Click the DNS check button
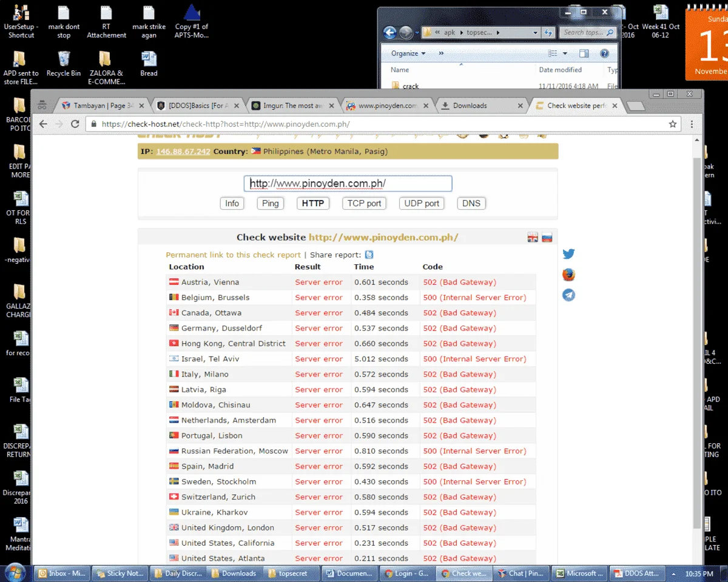Viewport: 728px width, 582px height. pos(471,204)
